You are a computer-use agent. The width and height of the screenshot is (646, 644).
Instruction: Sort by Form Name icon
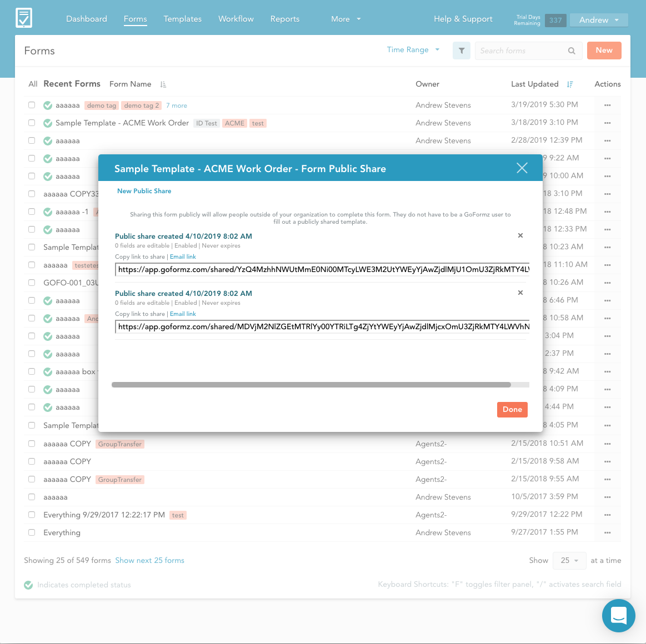tap(163, 84)
